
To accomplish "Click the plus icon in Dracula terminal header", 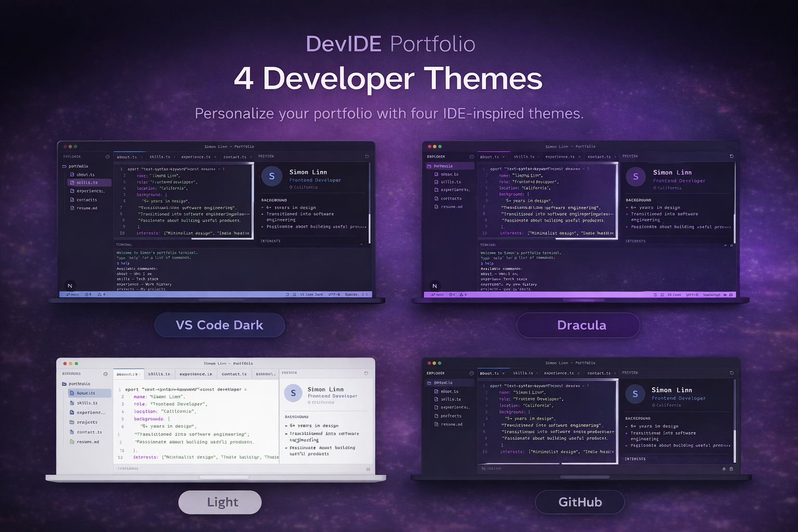I will coord(725,245).
